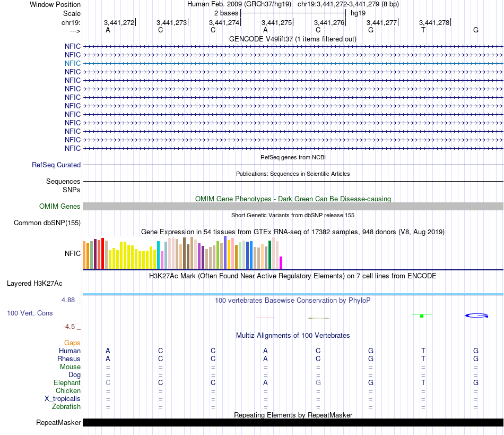Click the blue G logo in the PhyloP track
This screenshot has width=504, height=435.
(x=477, y=315)
